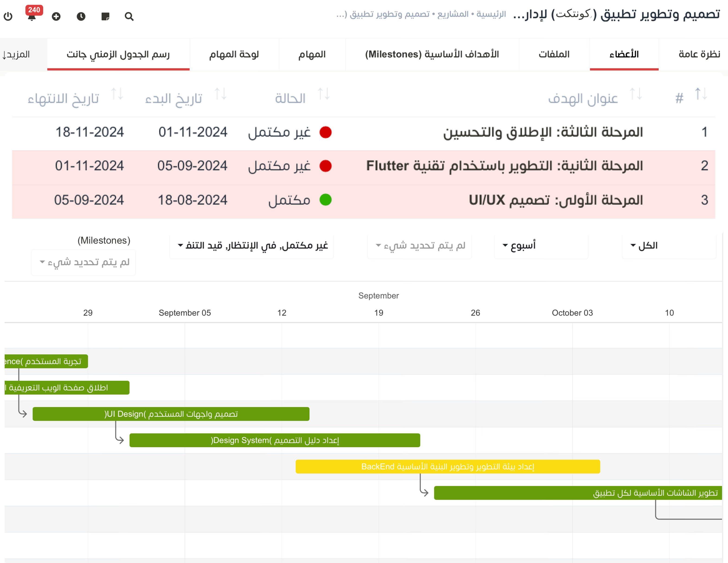Sort by the # column arrows

pos(701,94)
